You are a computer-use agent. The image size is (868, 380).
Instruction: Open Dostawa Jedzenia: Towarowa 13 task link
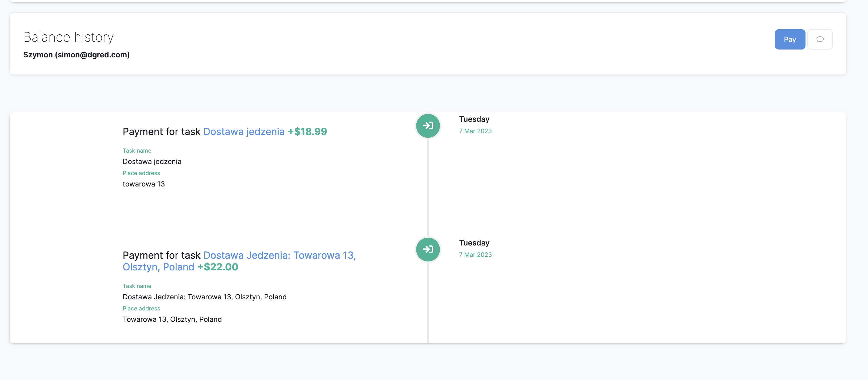[x=279, y=255]
